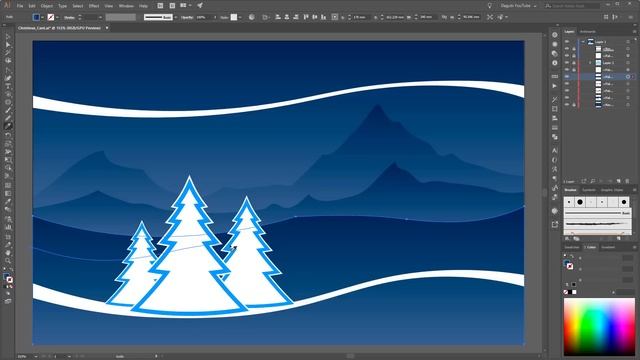Click Locate Object icon in Layers panel

(593, 181)
